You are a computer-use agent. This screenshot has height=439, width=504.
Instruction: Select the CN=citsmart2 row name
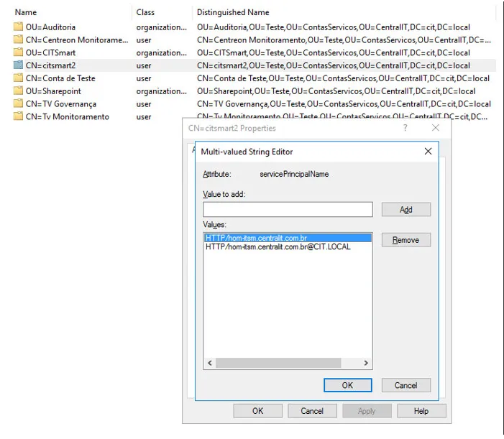pos(50,65)
